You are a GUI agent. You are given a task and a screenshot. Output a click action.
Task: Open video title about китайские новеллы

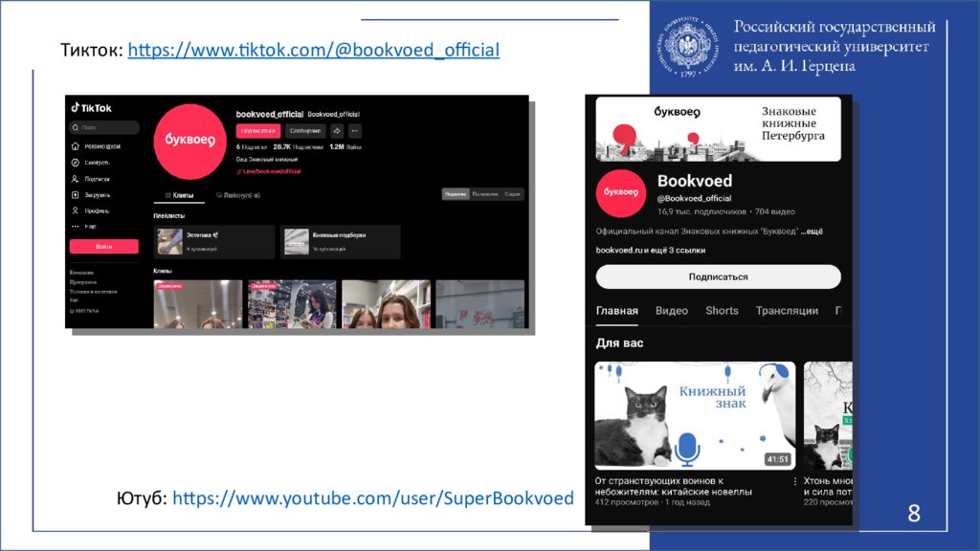[x=673, y=487]
